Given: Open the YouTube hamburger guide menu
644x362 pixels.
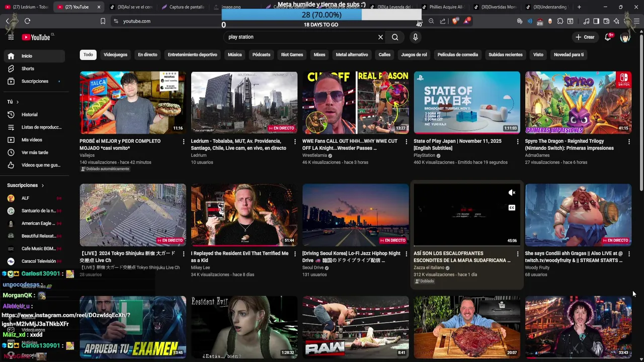Looking at the screenshot, I should 11,37.
